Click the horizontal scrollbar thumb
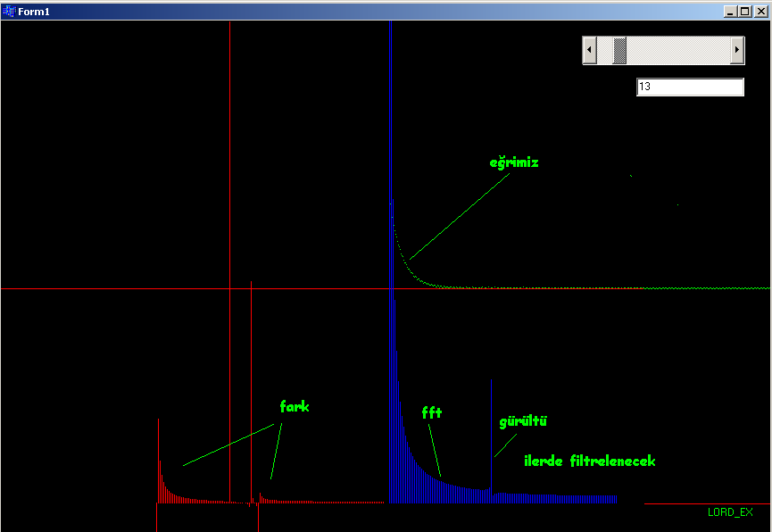The image size is (772, 532). [x=619, y=50]
